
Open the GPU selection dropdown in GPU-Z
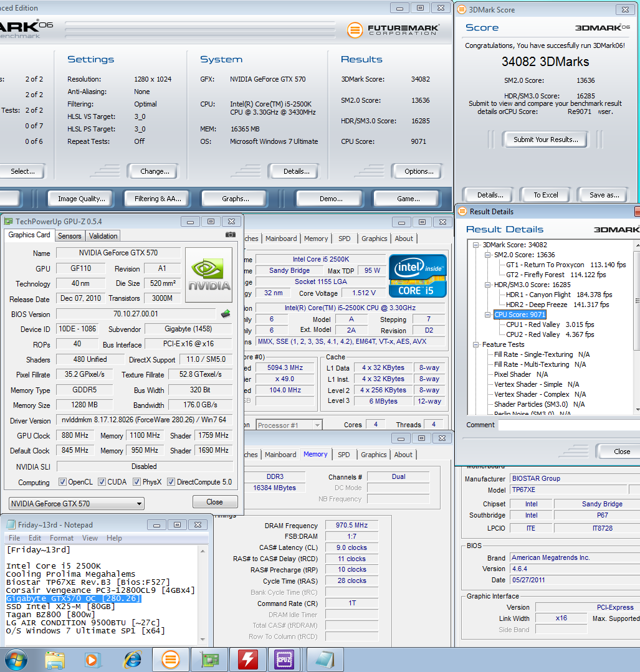click(x=77, y=504)
